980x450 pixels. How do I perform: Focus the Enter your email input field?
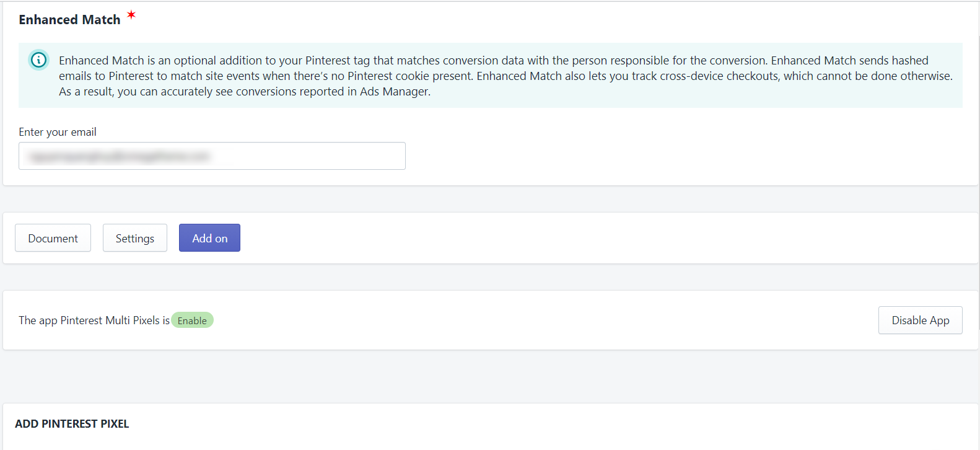[x=212, y=156]
